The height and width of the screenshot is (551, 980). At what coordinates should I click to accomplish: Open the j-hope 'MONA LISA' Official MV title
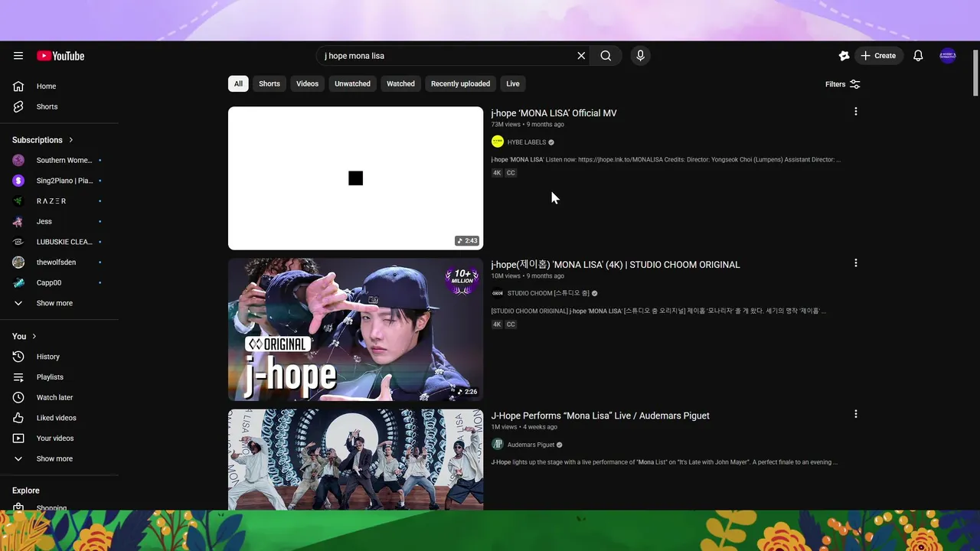click(x=554, y=113)
